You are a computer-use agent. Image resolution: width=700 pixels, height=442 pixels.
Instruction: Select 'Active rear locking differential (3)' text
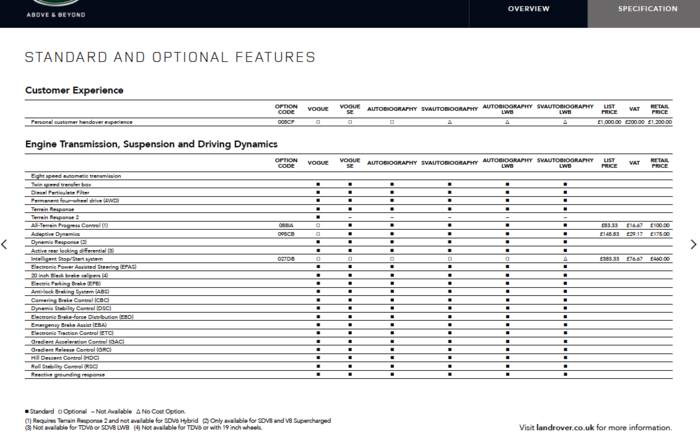point(72,250)
